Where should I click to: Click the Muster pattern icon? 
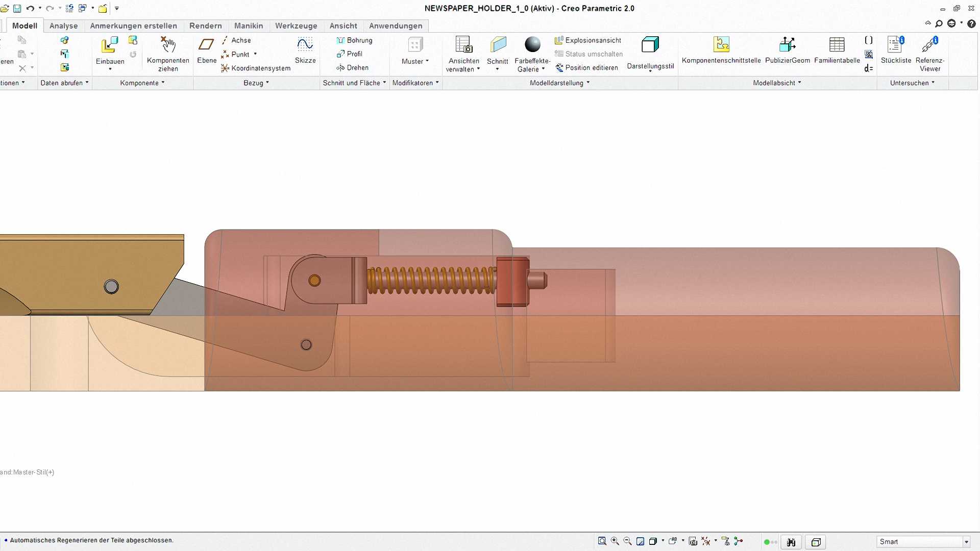point(415,45)
